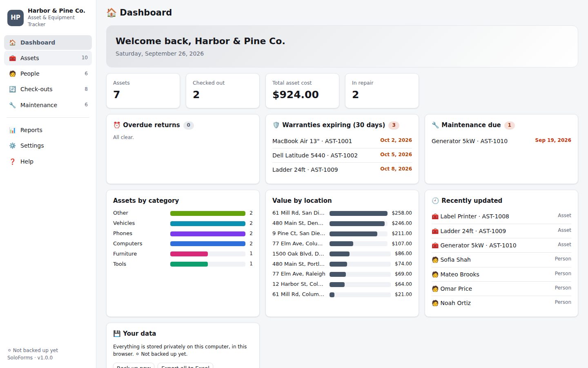Open Label Printer AST-1008 in Recently updated

click(x=501, y=216)
